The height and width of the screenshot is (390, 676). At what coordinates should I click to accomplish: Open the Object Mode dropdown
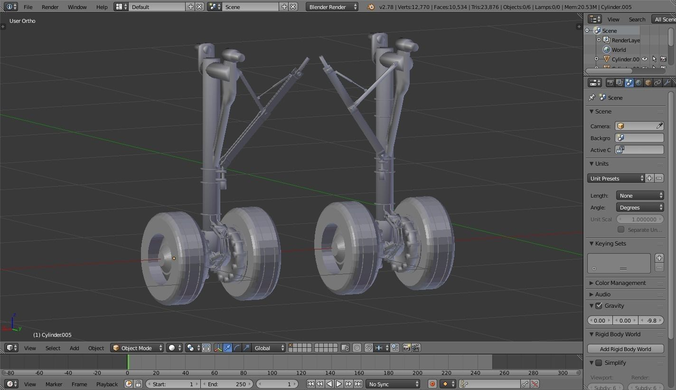tap(137, 348)
